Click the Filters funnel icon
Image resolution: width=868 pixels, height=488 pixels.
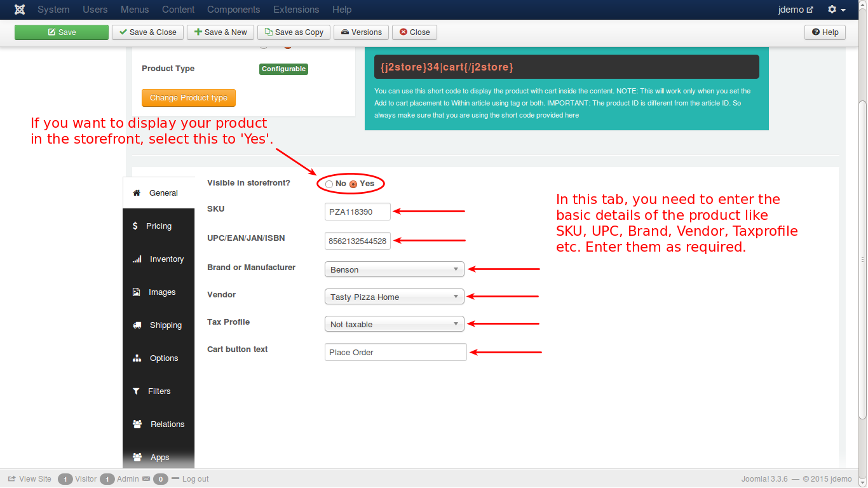pyautogui.click(x=136, y=391)
